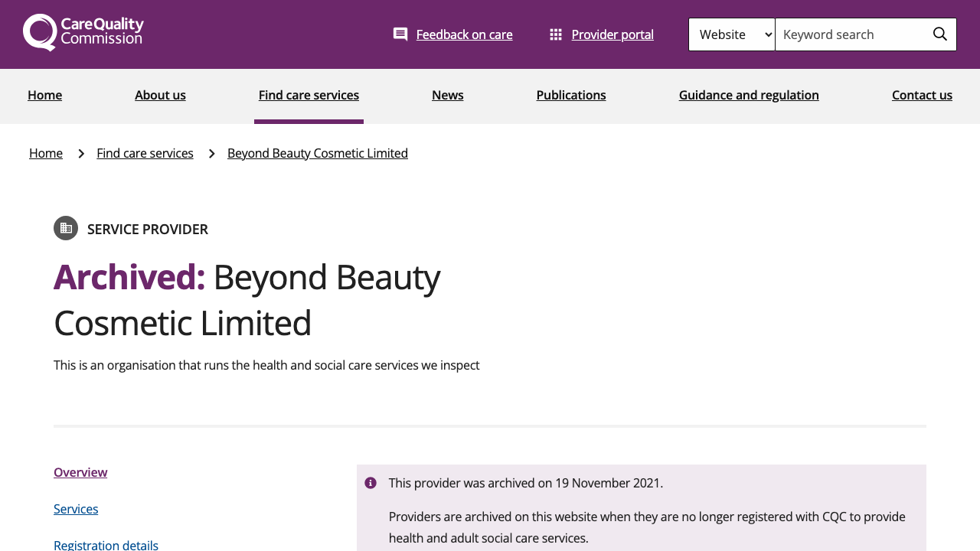The width and height of the screenshot is (980, 551).
Task: Open the Publications menu item
Action: (571, 94)
